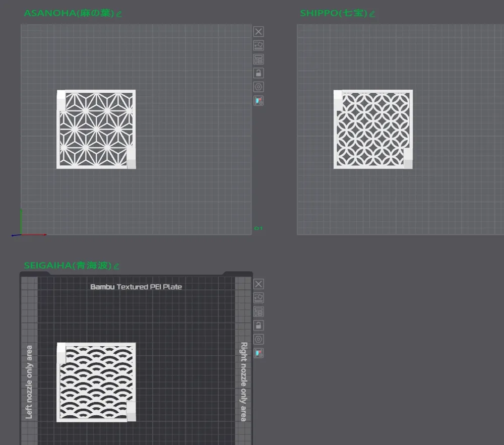504x445 pixels.
Task: Click the SHIPPO plate title text
Action: coord(333,13)
